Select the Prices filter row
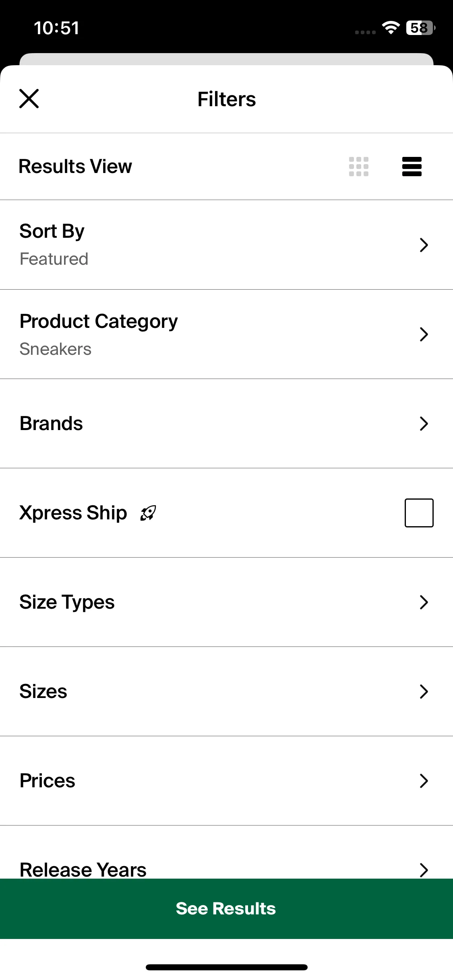This screenshot has height=980, width=453. [x=226, y=781]
